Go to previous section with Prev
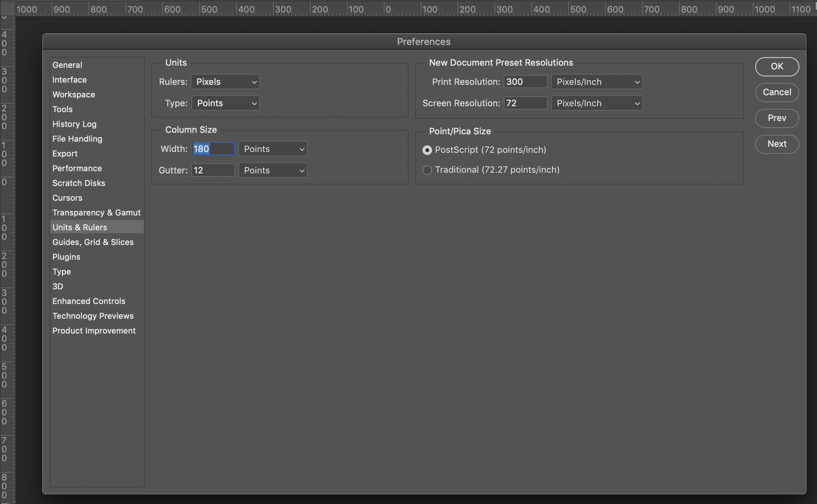Image resolution: width=817 pixels, height=504 pixels. pos(777,118)
